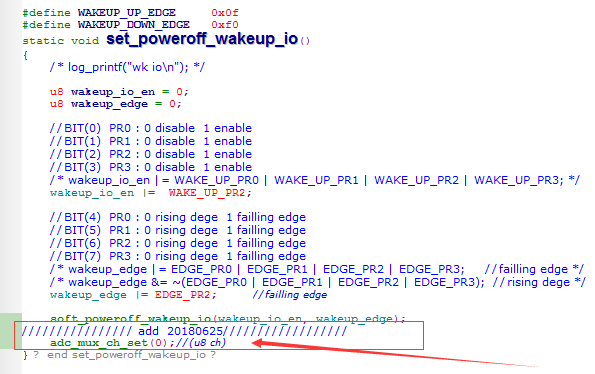This screenshot has width=595, height=374.
Task: Click the soft_poweroff_wakeup_io call
Action: [228, 319]
